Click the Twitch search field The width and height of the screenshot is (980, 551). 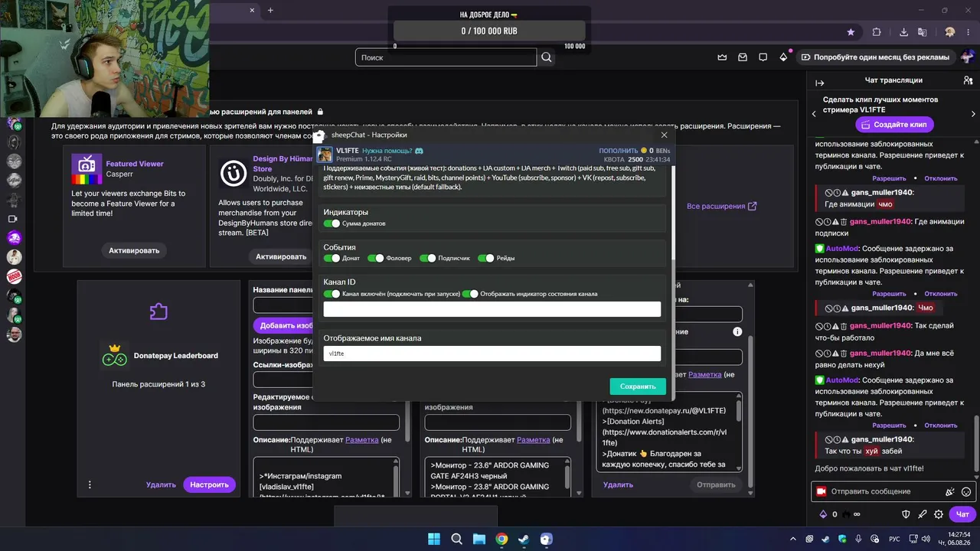pos(446,57)
